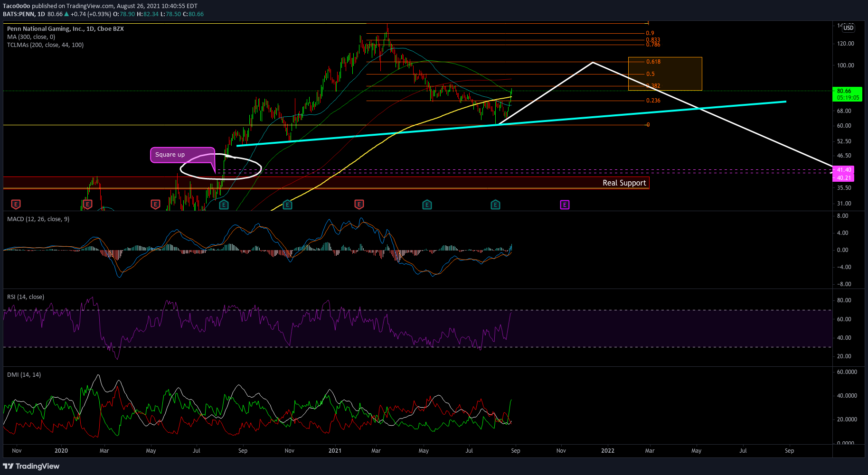Image resolution: width=868 pixels, height=475 pixels.
Task: Select the 0.5 Fibonacci level label
Action: 651,74
